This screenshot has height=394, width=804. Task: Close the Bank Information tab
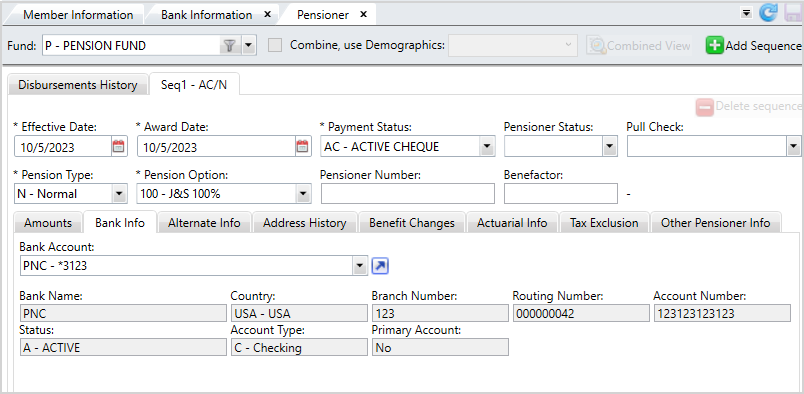[267, 14]
